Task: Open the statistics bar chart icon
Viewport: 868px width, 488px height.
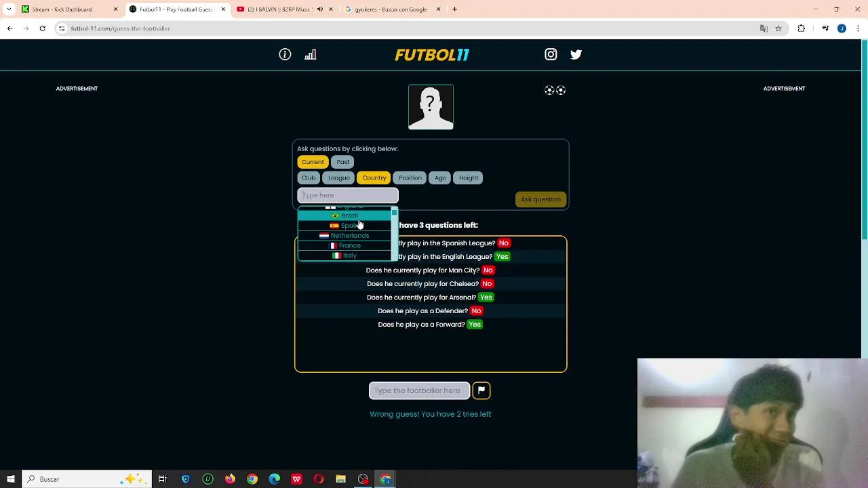Action: point(310,54)
